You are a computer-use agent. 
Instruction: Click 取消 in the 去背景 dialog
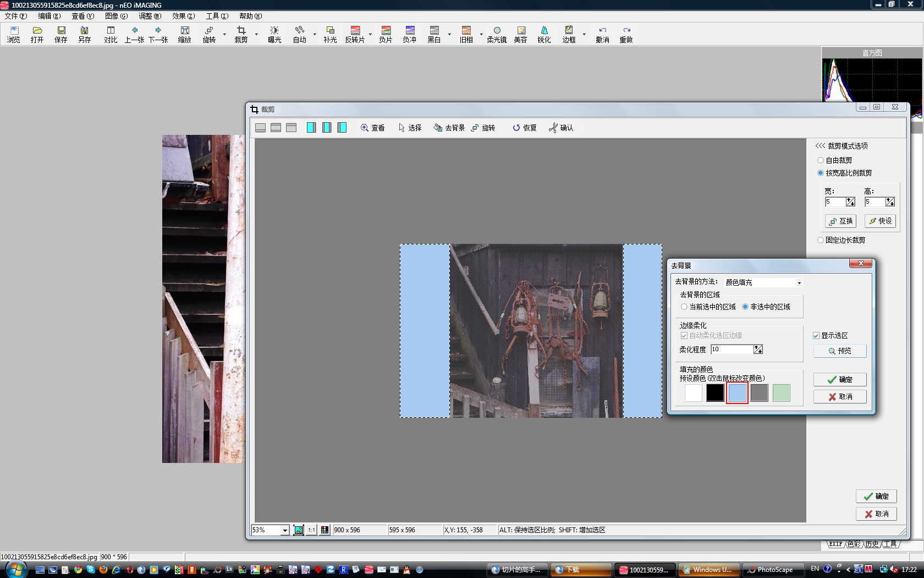point(840,396)
